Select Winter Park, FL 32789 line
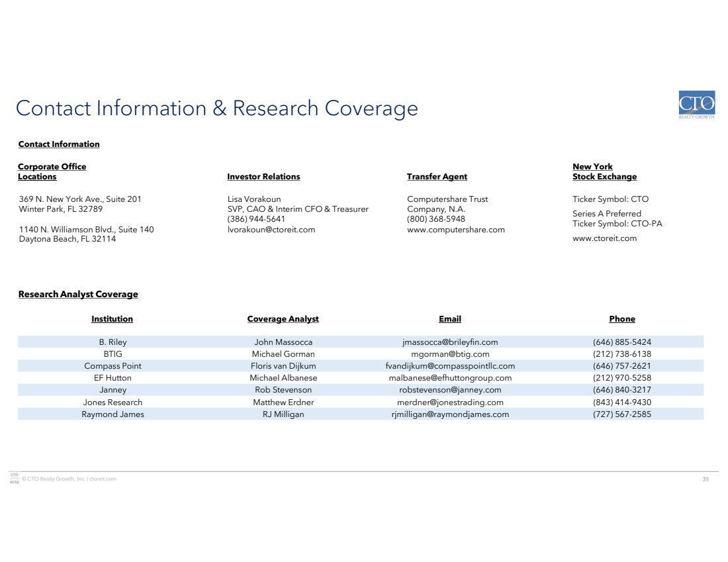The height and width of the screenshot is (562, 728). coord(60,209)
